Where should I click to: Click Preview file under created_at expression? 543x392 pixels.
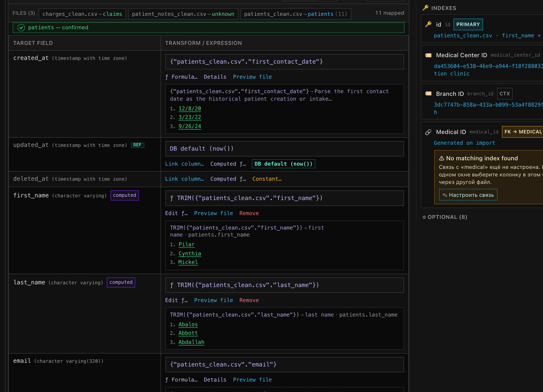point(252,77)
